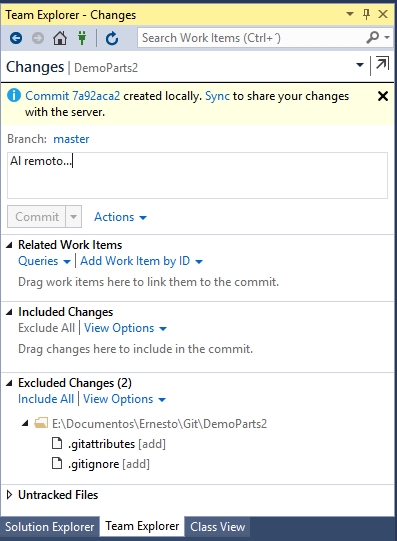Open Manage Connections green plug icon
Viewport: 397px width, 541px height.
coord(82,38)
